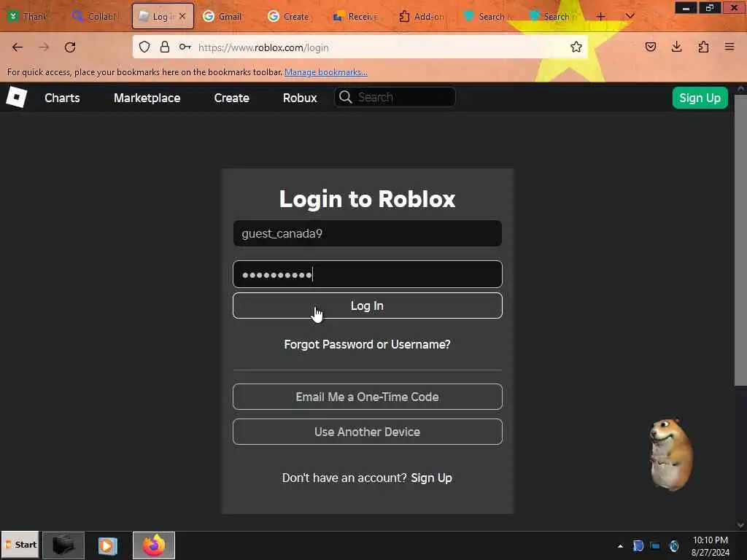This screenshot has width=747, height=560.
Task: Open the shield tracking protection icon
Action: pos(144,47)
